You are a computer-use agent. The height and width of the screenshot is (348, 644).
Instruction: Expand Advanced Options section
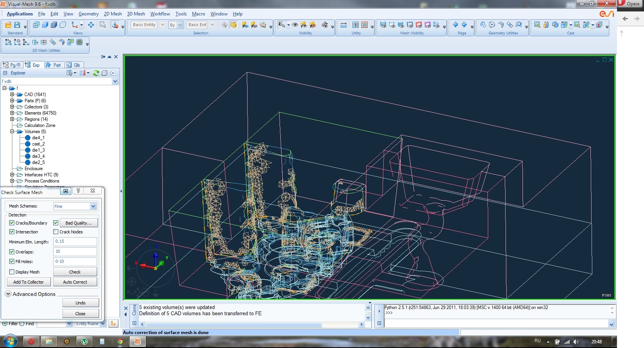[x=8, y=294]
